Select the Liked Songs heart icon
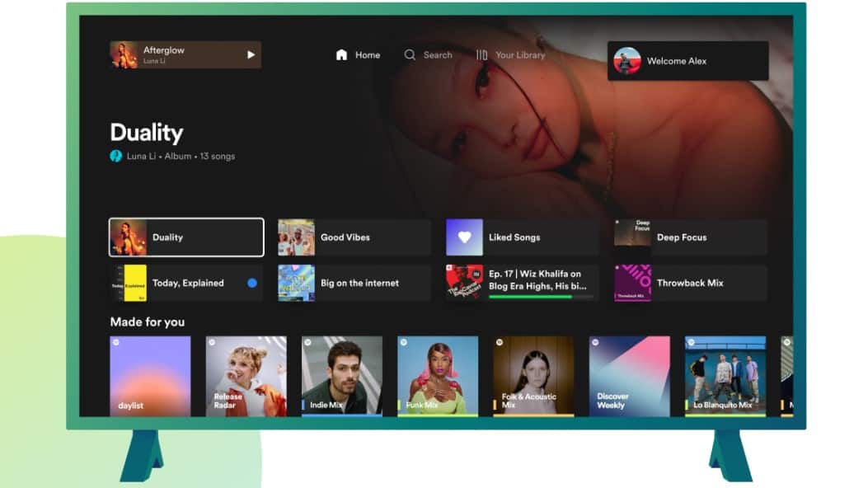868x488 pixels. [x=464, y=237]
